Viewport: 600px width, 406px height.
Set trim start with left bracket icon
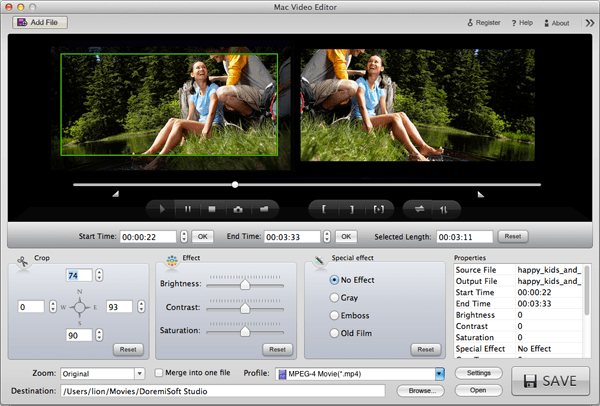(325, 209)
